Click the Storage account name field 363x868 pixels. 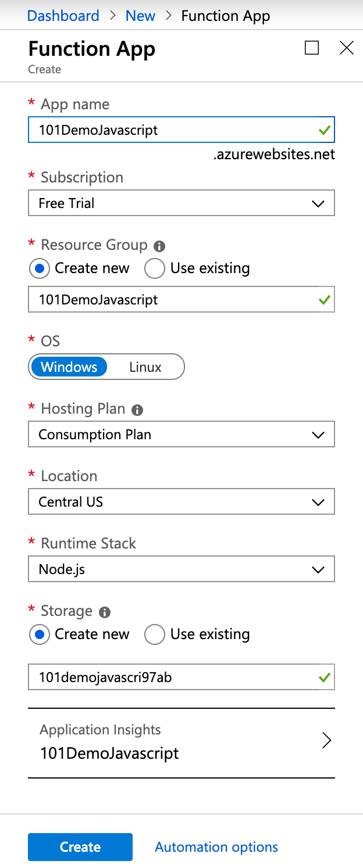point(181,677)
